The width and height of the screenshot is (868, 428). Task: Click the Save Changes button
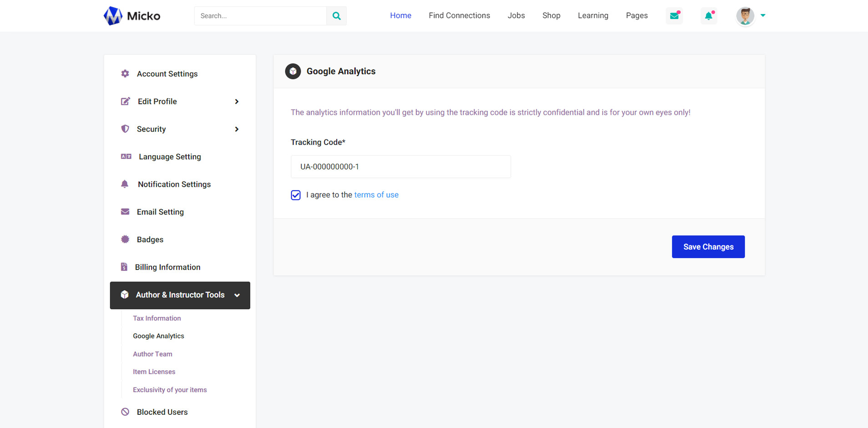click(x=708, y=247)
